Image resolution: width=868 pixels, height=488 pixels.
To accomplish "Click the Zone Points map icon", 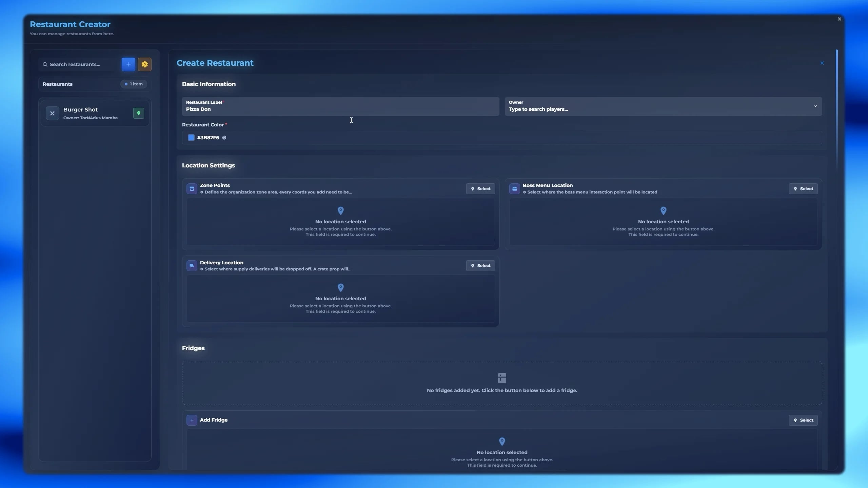I will 192,188.
